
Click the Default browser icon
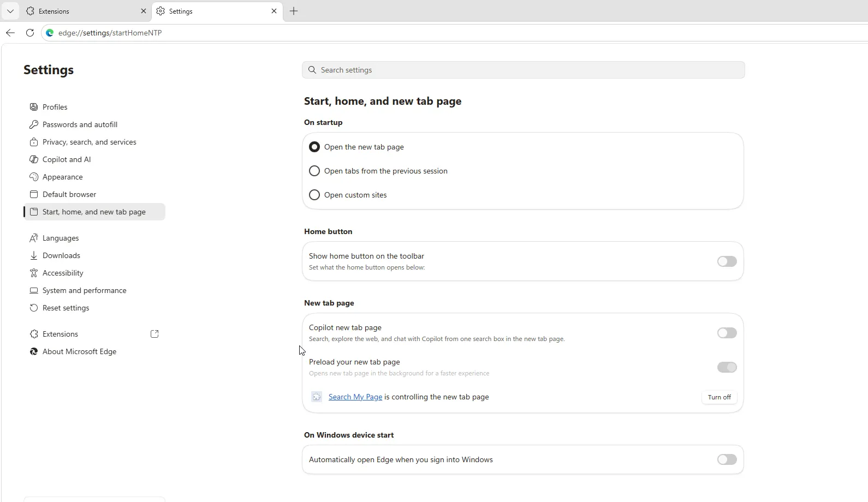(x=34, y=194)
